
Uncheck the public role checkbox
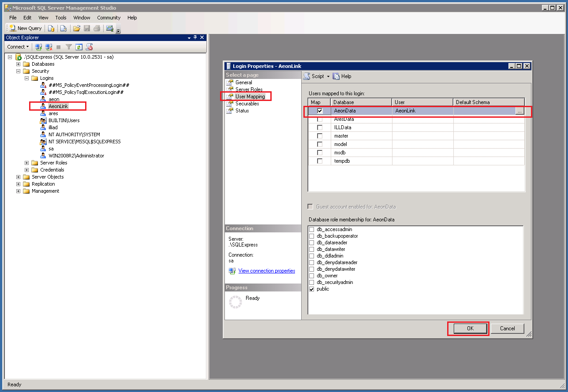pyautogui.click(x=311, y=289)
